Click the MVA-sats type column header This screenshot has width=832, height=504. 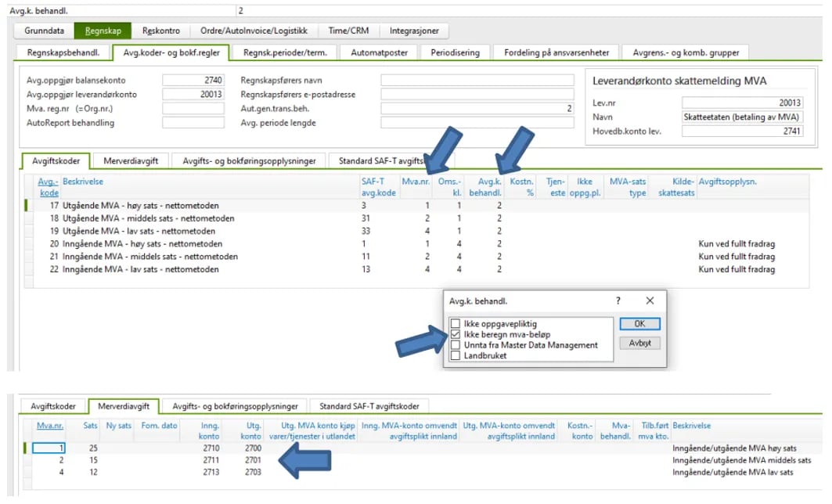pyautogui.click(x=627, y=187)
